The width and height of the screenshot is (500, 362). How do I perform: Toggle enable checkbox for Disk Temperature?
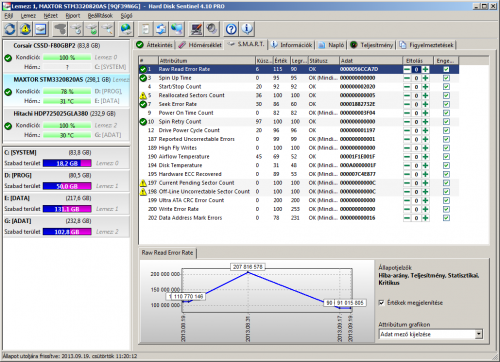coord(446,165)
